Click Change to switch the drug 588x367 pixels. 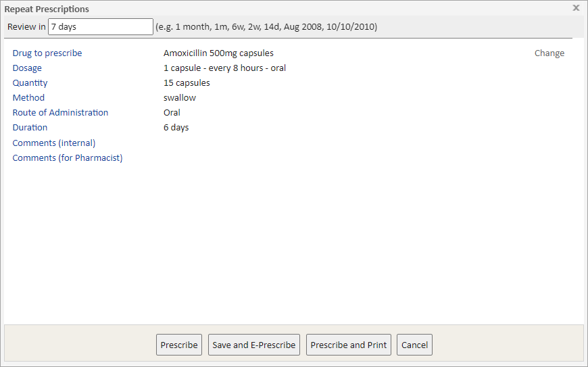[549, 53]
